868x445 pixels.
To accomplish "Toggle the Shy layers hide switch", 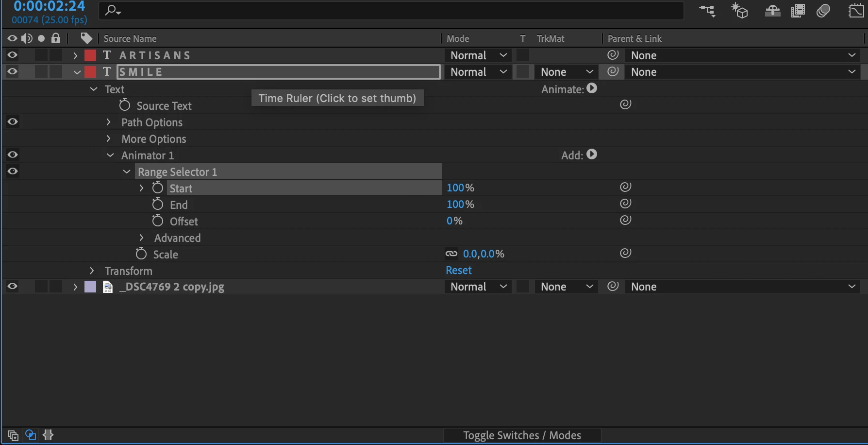I will click(772, 11).
